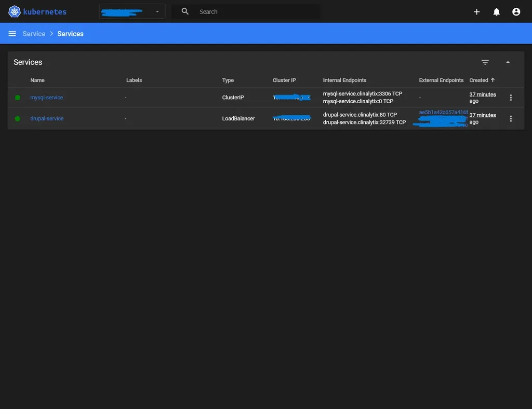The image size is (532, 409).
Task: Click the Services breadcrumb item
Action: (70, 34)
